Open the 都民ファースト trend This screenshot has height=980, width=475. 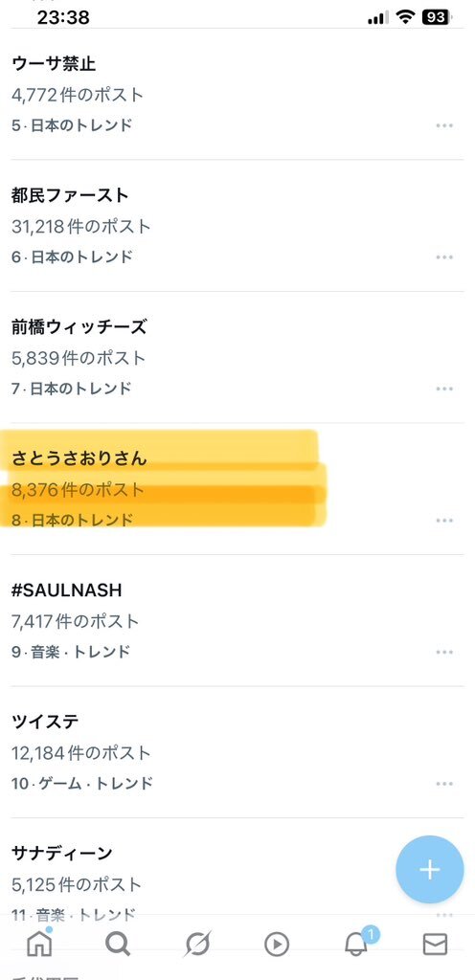pos(237,226)
